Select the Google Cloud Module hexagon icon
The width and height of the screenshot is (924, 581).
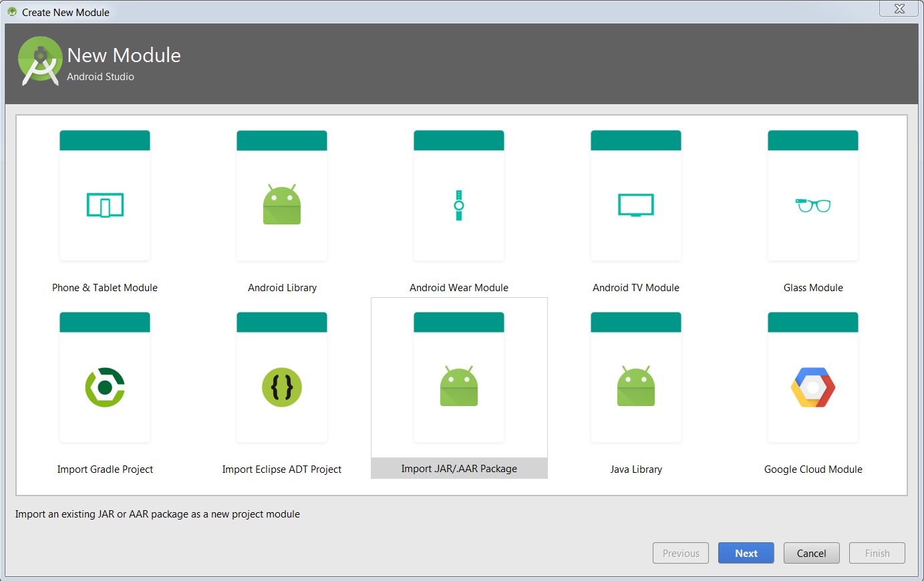(813, 387)
